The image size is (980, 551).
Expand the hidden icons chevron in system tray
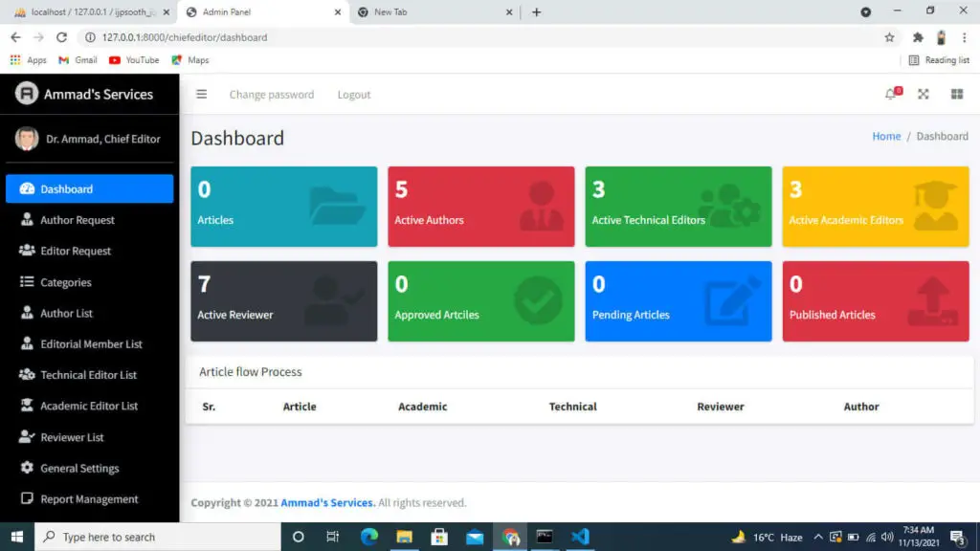818,537
